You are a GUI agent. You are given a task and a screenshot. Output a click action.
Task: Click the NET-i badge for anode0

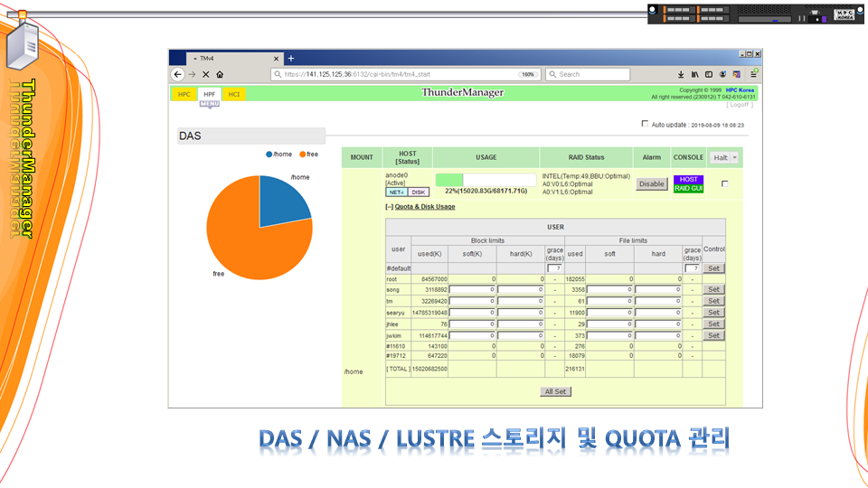[x=396, y=192]
